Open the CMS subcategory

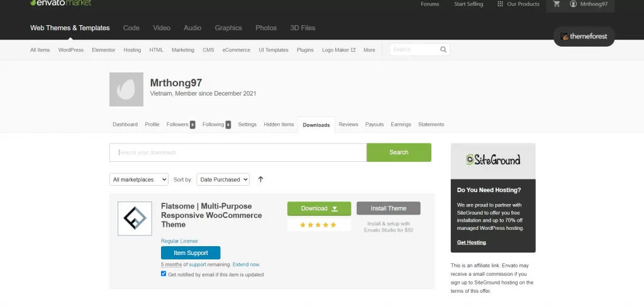[208, 50]
